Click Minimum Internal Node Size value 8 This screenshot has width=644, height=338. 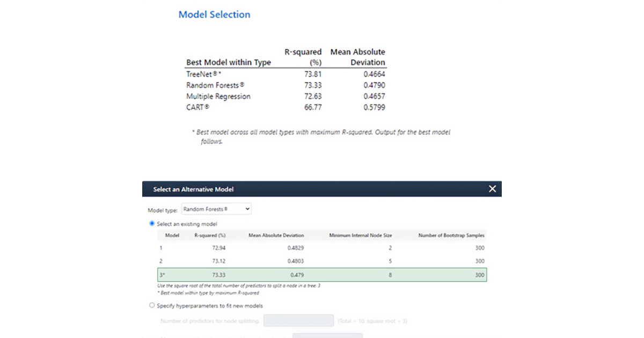tap(390, 275)
